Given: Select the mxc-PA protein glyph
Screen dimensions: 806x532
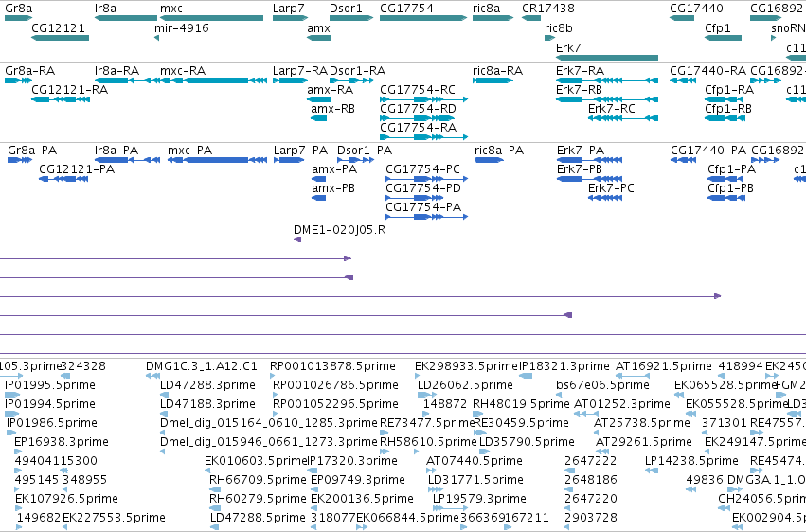Looking at the screenshot, I should click(x=217, y=160).
